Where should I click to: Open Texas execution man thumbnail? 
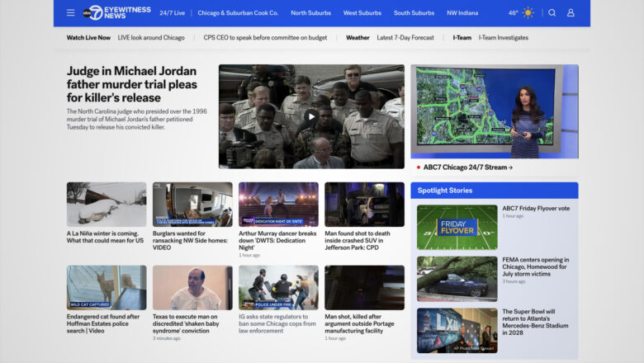coord(192,288)
